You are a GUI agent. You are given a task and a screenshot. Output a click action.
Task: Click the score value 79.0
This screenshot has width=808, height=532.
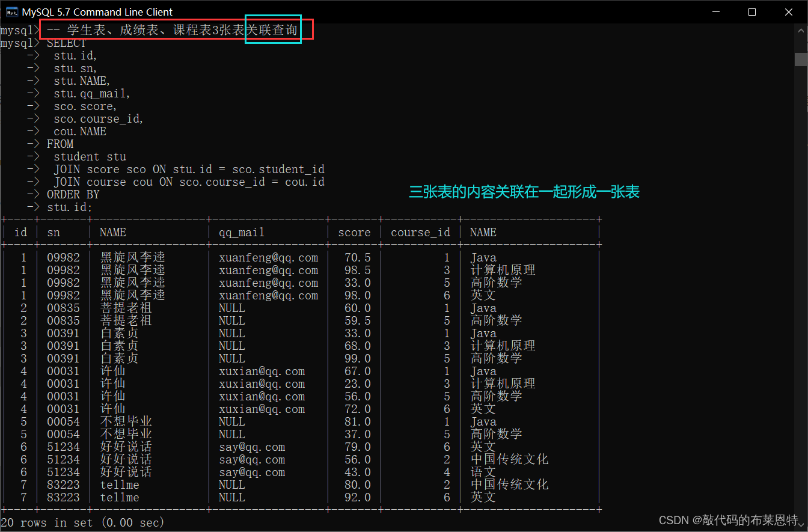(x=358, y=447)
